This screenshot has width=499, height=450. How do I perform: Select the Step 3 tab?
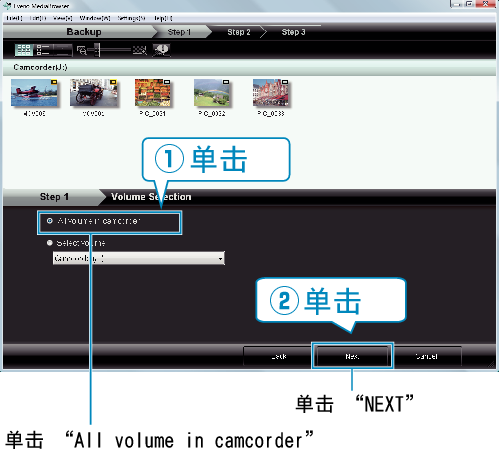click(293, 32)
